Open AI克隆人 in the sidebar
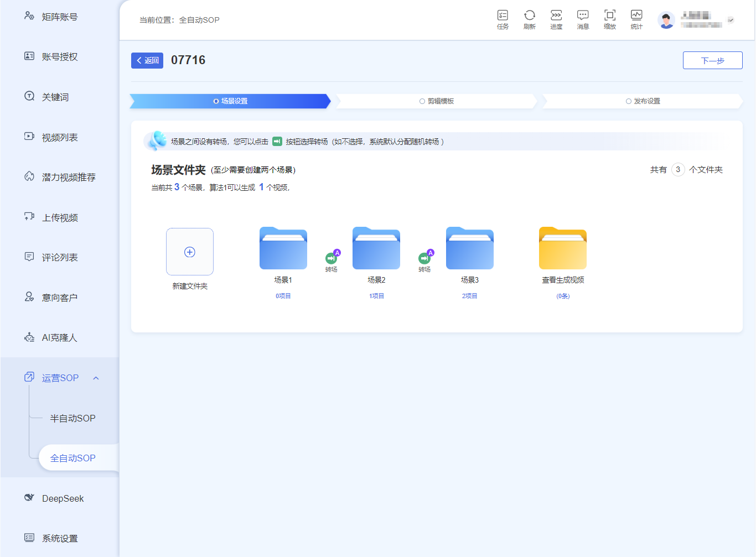Screen dimensions: 756x557 (60, 337)
